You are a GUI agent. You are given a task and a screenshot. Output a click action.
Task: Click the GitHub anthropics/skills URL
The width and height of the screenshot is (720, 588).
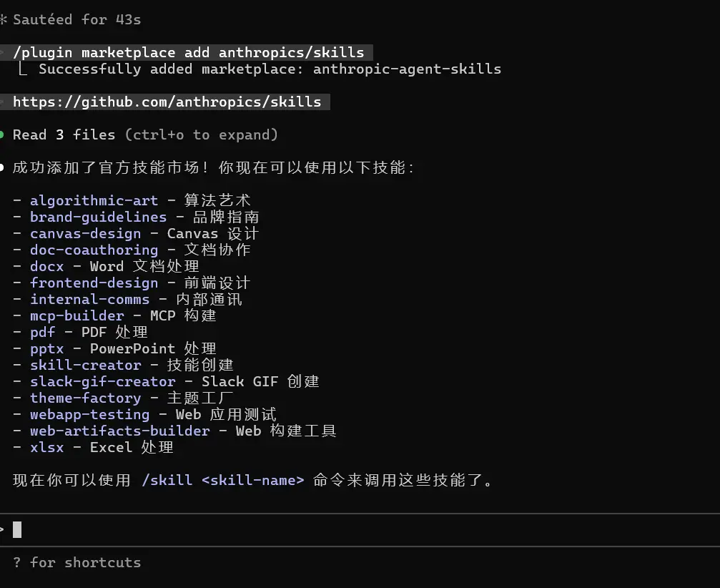167,102
